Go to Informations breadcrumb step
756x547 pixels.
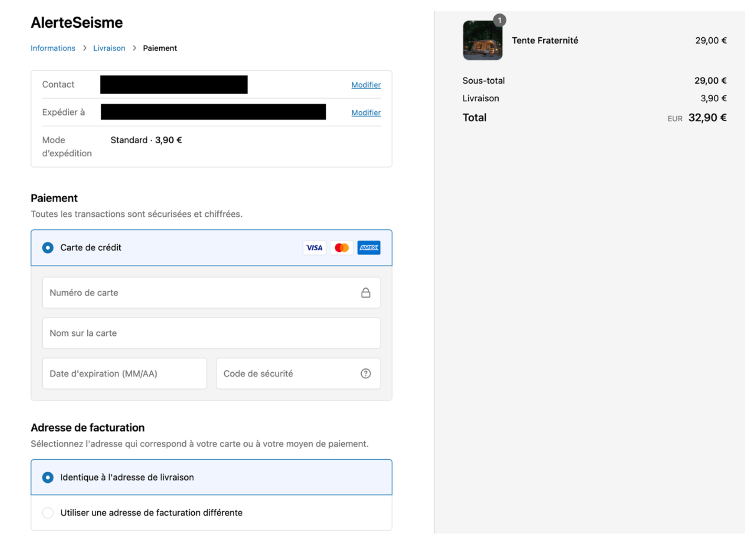pos(53,48)
